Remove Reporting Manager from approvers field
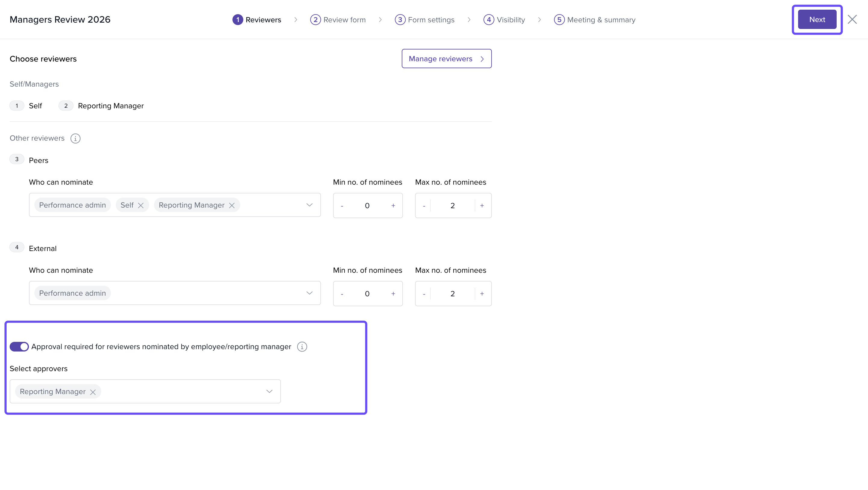Screen dimensions: 868x490 [93, 392]
